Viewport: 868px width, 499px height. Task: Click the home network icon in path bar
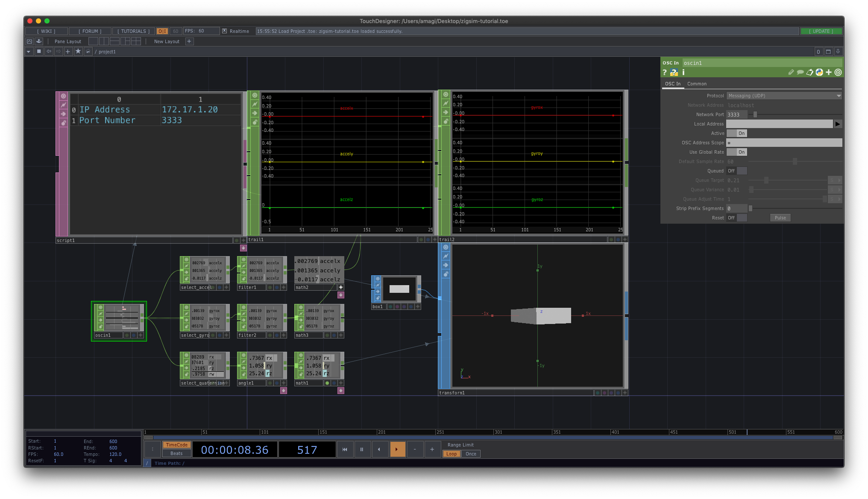[x=88, y=52]
